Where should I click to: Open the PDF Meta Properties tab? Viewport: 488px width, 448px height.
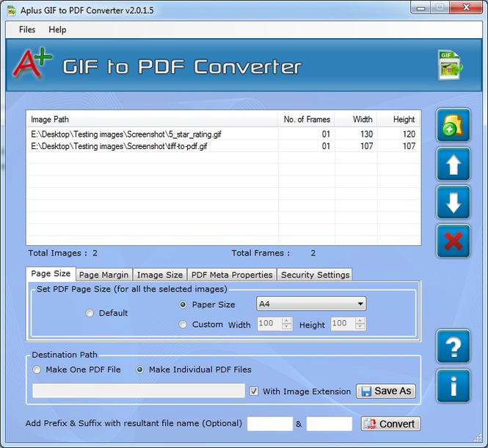232,275
